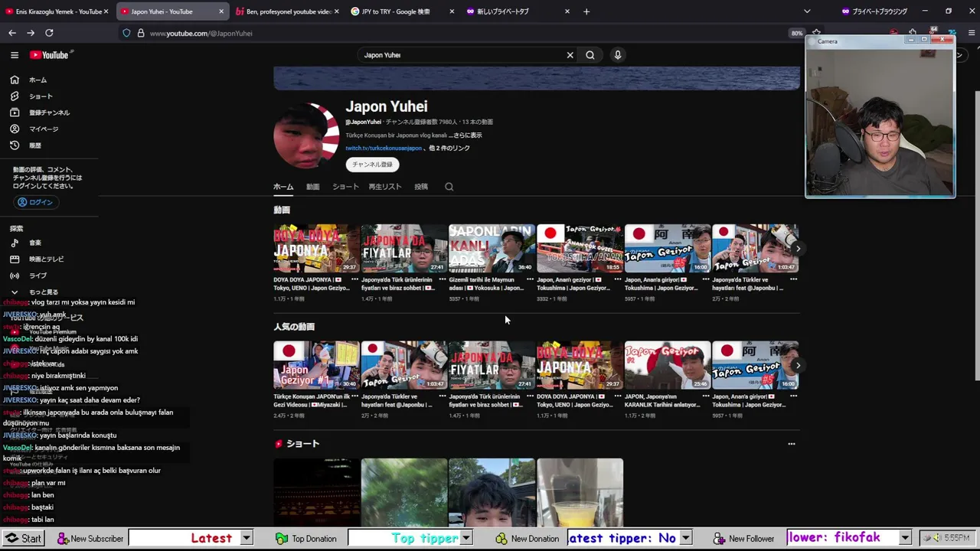Screen dimensions: 980x551
Task: Click into the YouTube search field
Action: click(x=459, y=55)
